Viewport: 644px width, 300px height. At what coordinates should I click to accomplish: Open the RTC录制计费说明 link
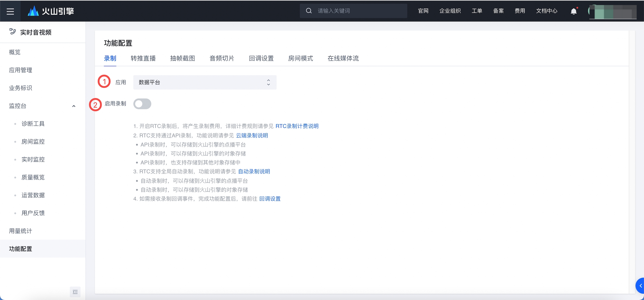pyautogui.click(x=297, y=126)
